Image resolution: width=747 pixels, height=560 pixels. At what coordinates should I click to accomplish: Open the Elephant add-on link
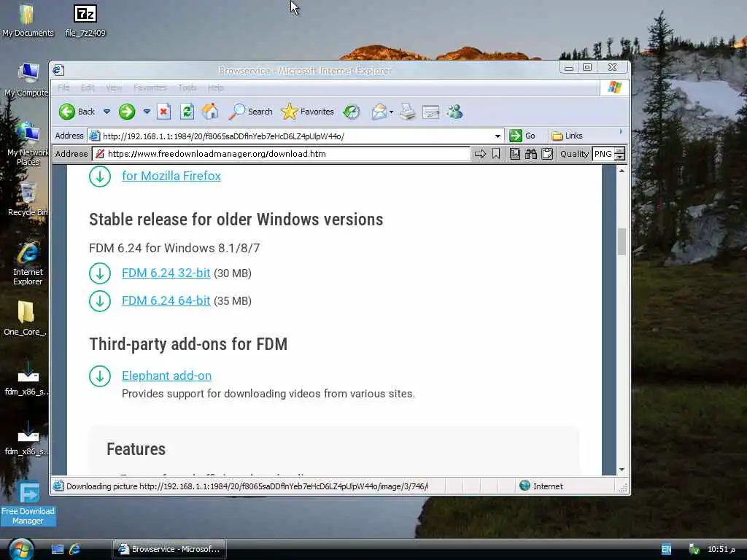click(167, 376)
